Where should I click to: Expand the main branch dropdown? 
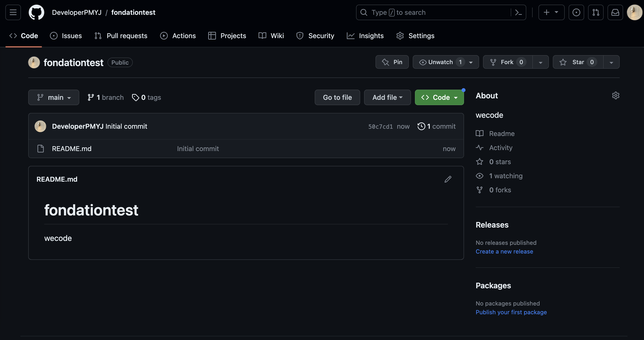(x=54, y=97)
